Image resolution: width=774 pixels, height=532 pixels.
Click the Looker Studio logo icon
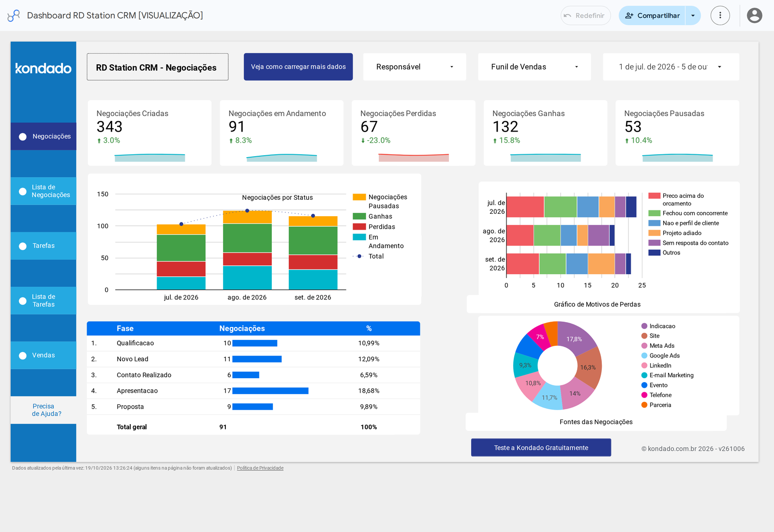[x=14, y=15]
